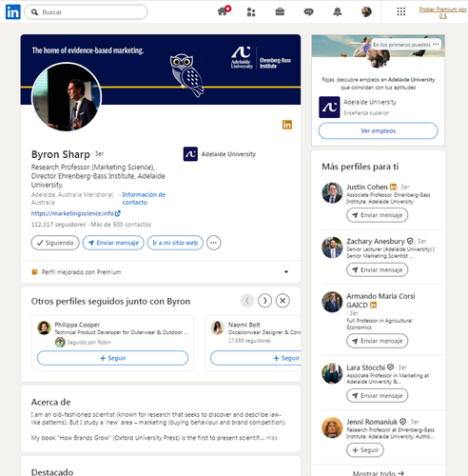The image size is (468, 476).
Task: Follow Philippa Cooper
Action: pos(112,358)
